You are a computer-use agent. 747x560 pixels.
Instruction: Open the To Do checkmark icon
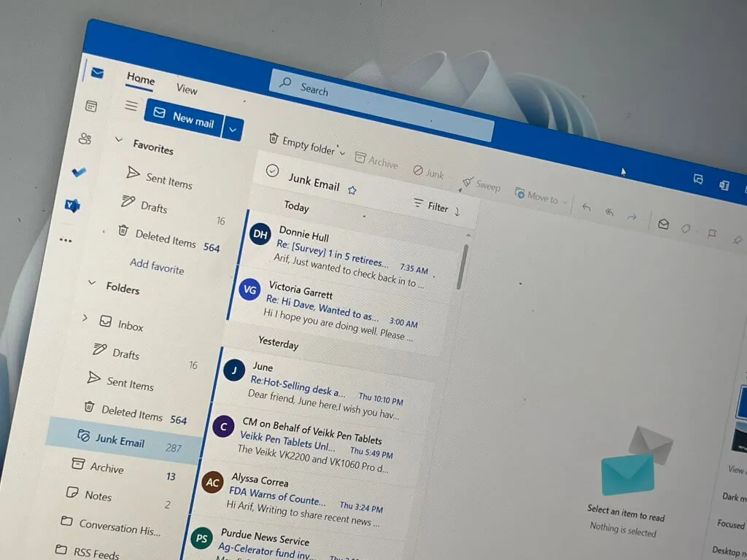click(x=79, y=172)
